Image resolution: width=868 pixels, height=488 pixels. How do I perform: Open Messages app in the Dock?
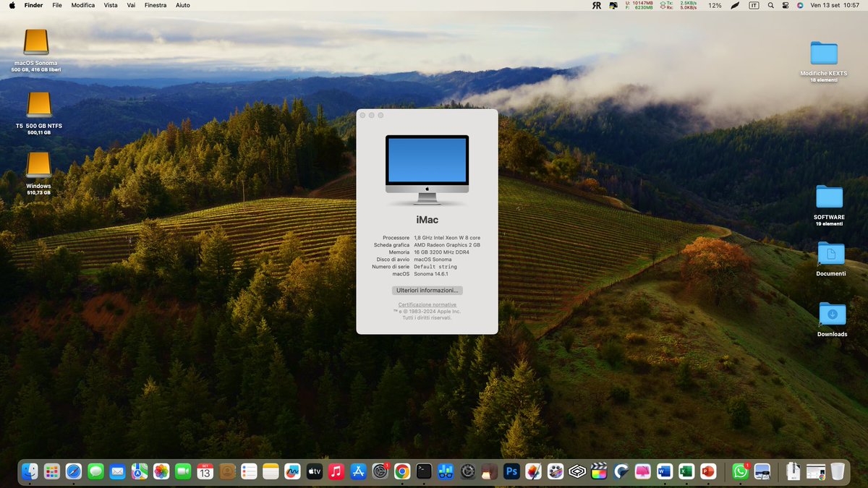95,471
